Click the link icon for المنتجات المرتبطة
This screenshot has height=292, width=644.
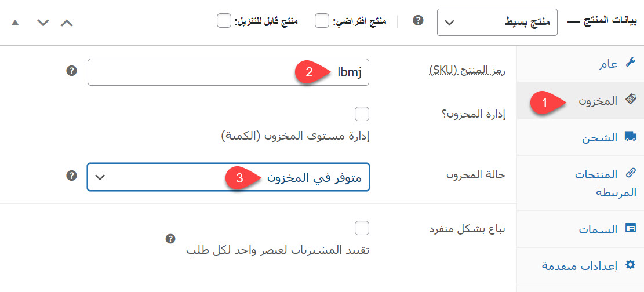point(631,173)
